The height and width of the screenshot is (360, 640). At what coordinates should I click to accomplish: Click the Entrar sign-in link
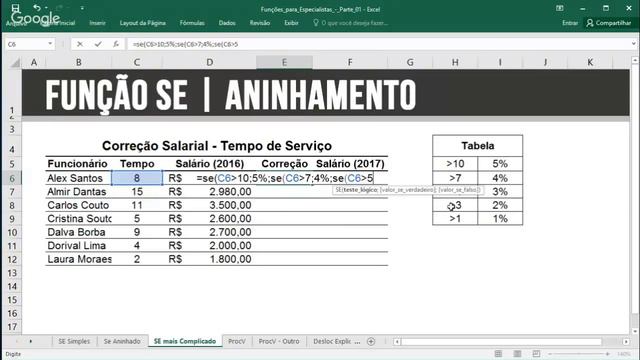570,23
